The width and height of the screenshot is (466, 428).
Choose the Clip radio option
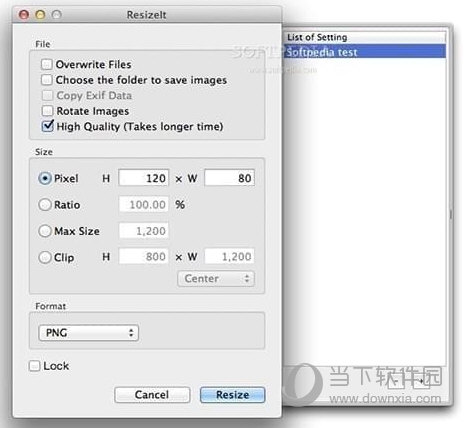(45, 257)
